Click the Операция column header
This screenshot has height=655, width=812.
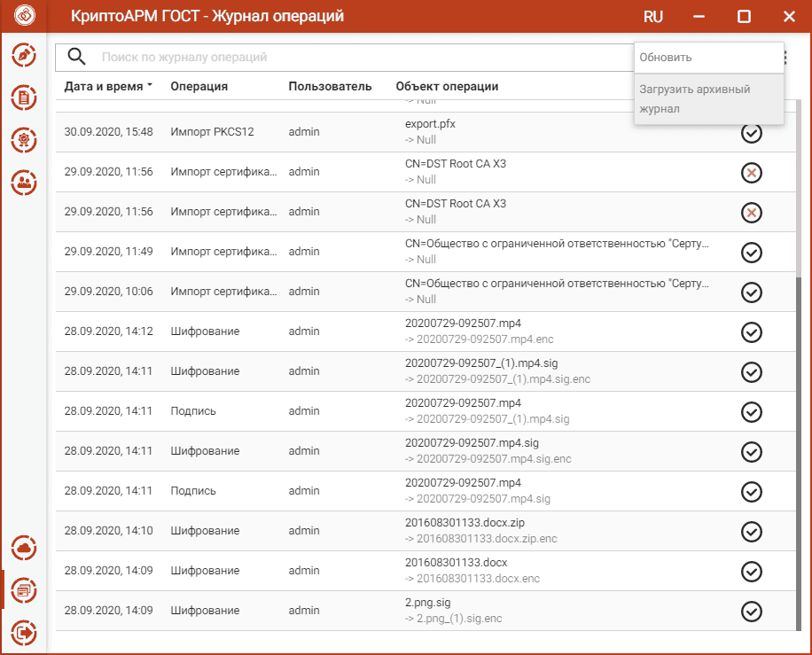point(199,87)
